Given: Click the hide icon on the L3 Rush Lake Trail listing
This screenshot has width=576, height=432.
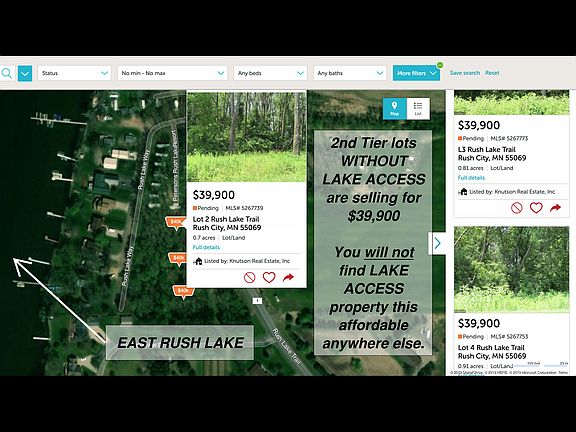Looking at the screenshot, I should (516, 208).
